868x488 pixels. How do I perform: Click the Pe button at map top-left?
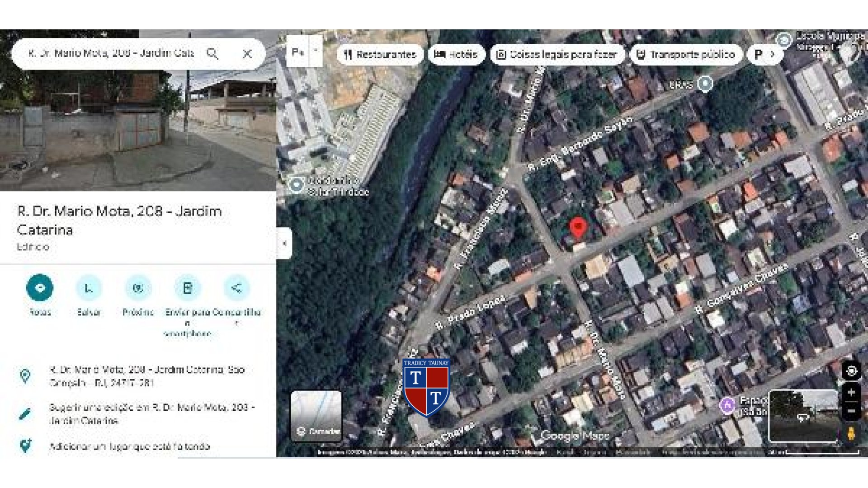(298, 52)
